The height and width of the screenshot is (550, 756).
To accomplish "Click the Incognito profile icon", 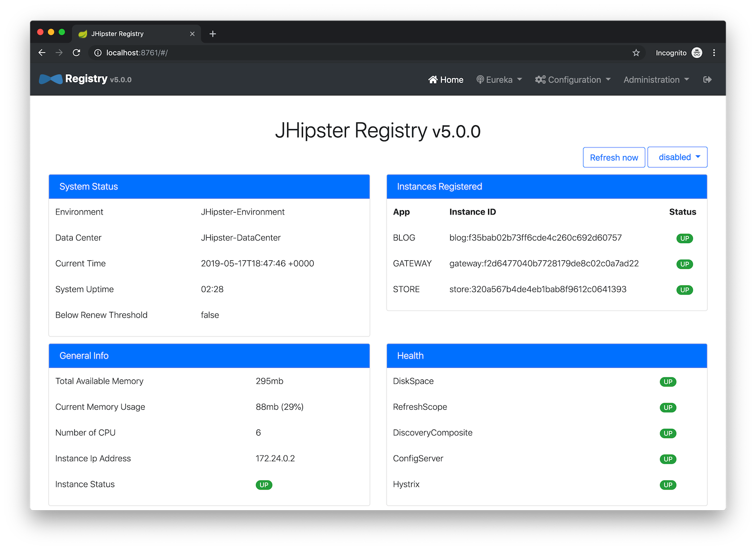I will (696, 53).
